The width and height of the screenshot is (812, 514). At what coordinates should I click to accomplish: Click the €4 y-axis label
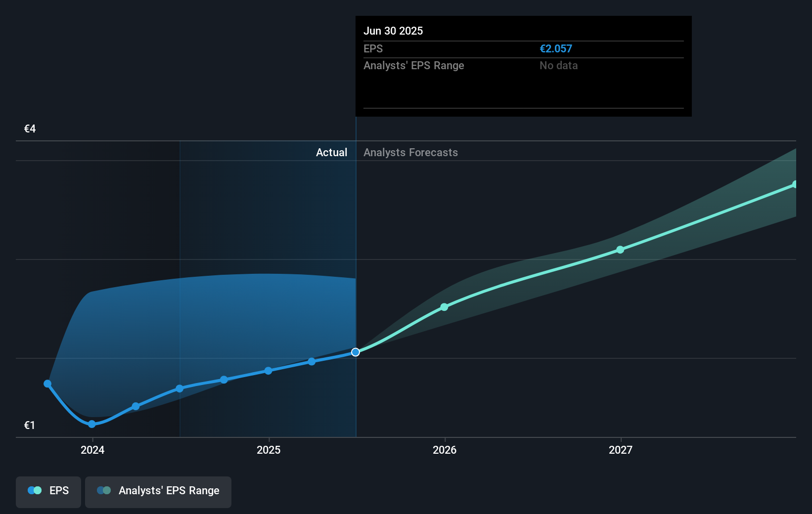30,129
